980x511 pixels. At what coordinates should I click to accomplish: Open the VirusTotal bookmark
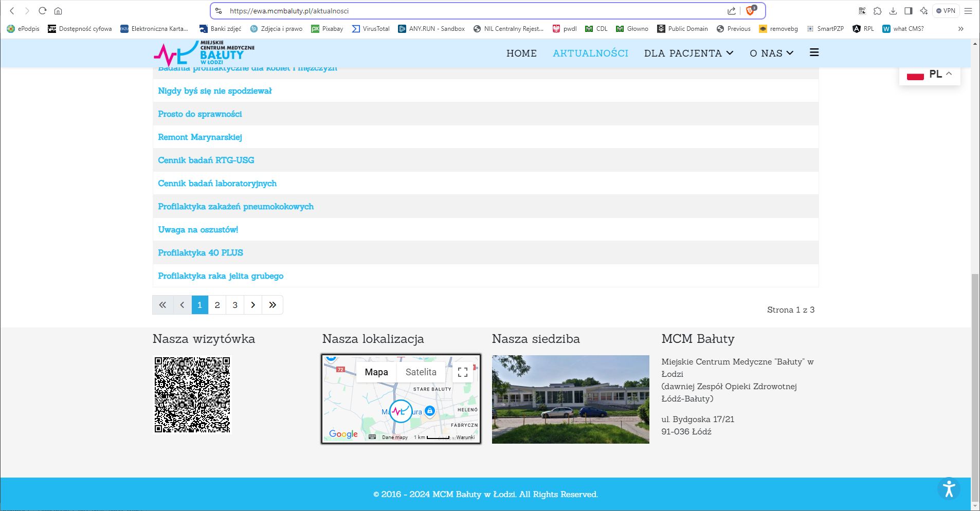point(371,29)
